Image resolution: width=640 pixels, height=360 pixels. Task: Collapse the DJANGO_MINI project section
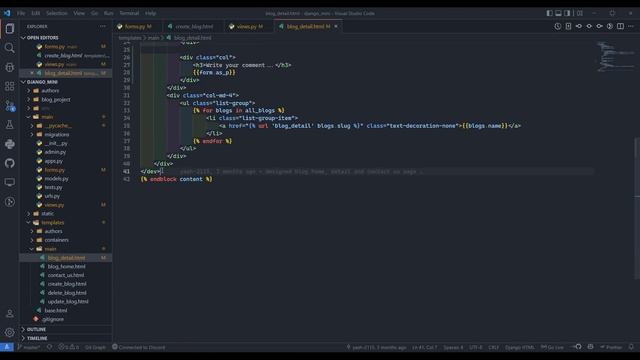(x=65, y=82)
